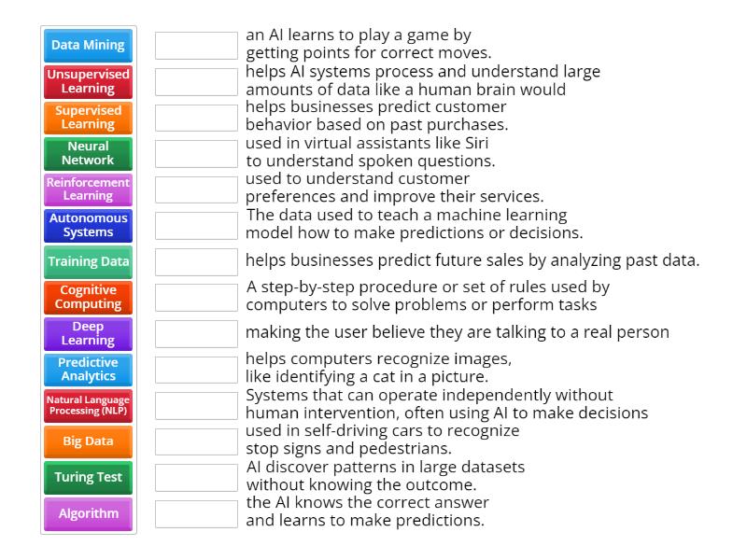Pick the Algorithm tile
Screen dimensions: 747x560
[x=88, y=513]
